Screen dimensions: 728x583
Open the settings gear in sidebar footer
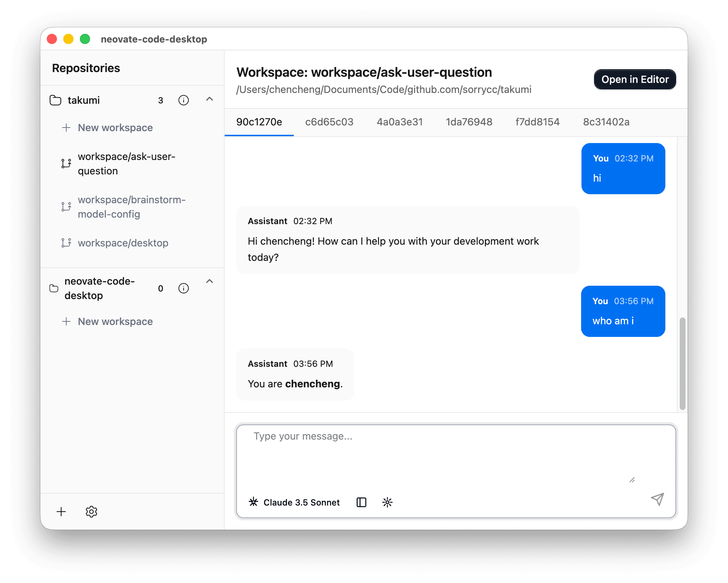pyautogui.click(x=91, y=512)
